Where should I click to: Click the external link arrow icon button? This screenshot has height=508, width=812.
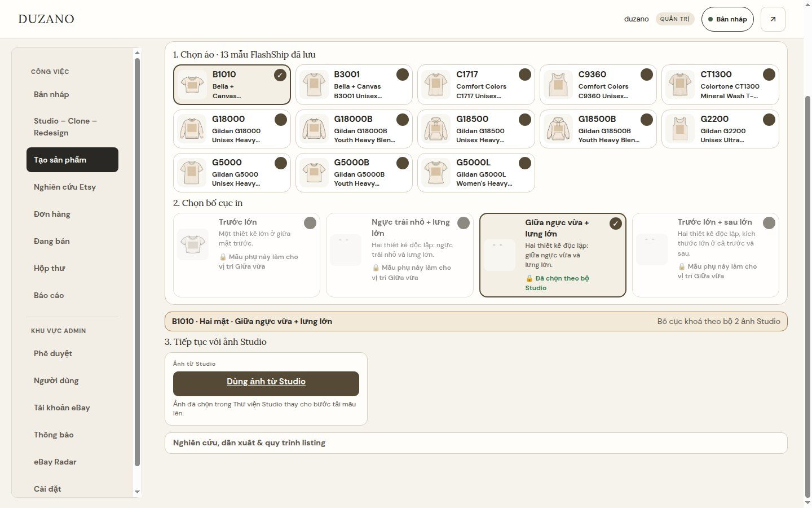(x=773, y=19)
